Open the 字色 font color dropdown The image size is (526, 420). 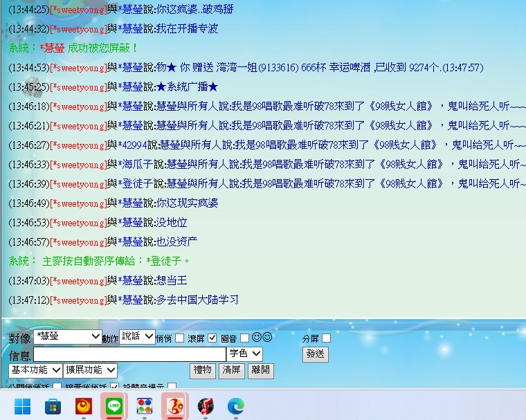pyautogui.click(x=245, y=354)
